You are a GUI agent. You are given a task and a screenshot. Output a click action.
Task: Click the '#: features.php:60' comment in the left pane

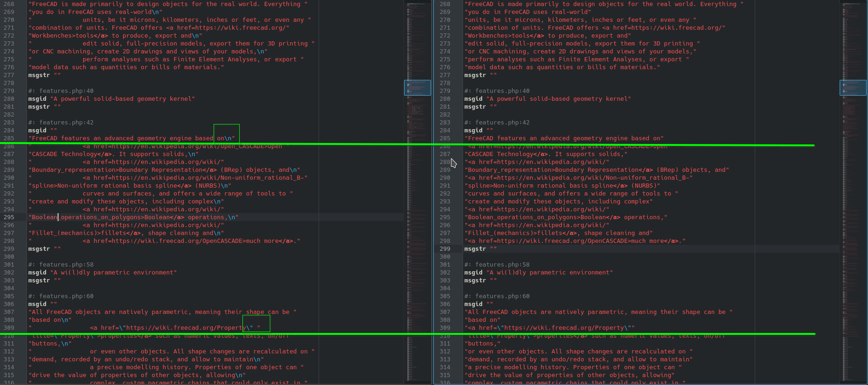coord(61,296)
